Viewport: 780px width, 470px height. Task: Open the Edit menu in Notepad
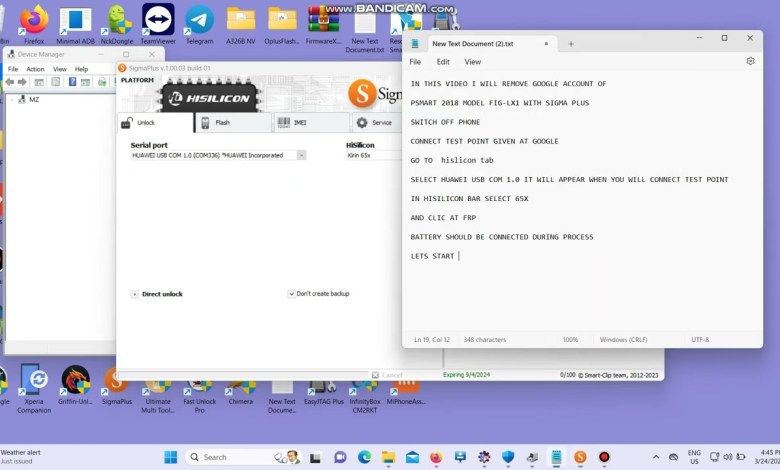[x=442, y=62]
